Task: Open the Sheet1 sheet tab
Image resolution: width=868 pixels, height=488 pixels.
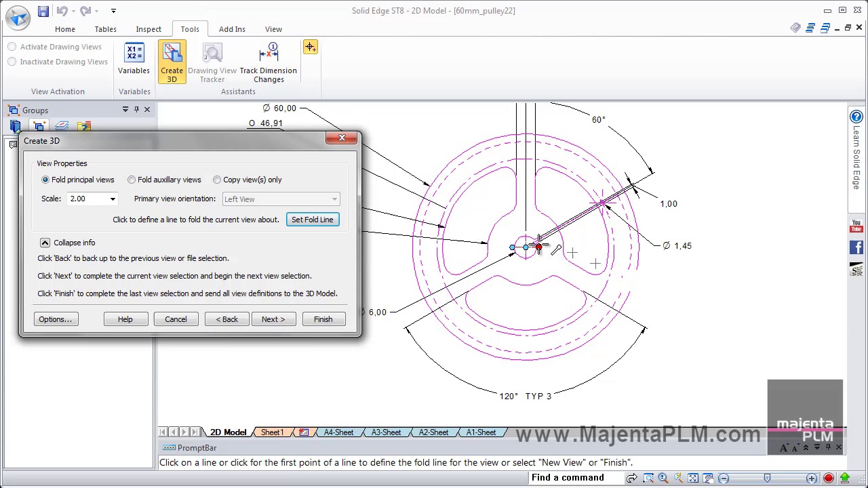Action: (272, 432)
